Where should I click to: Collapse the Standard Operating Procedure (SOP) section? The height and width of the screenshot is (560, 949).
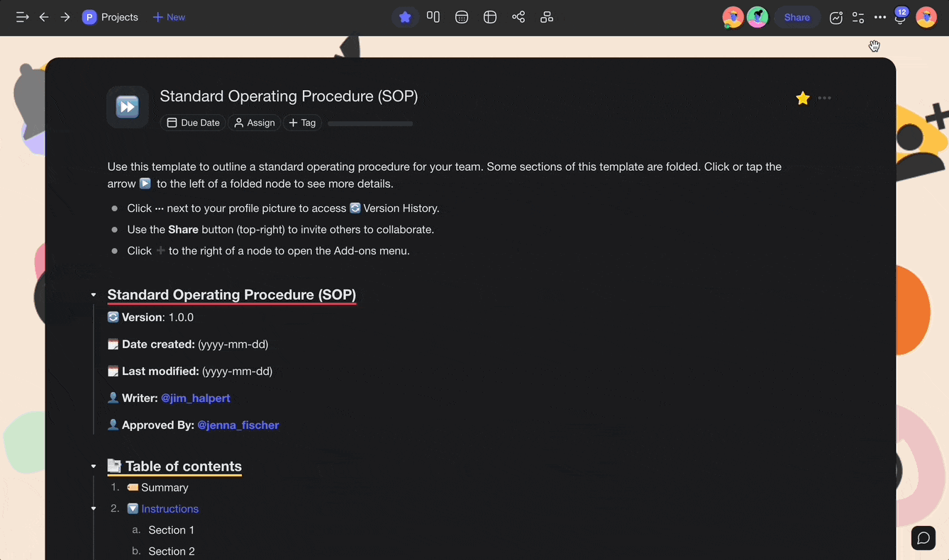coord(94,295)
